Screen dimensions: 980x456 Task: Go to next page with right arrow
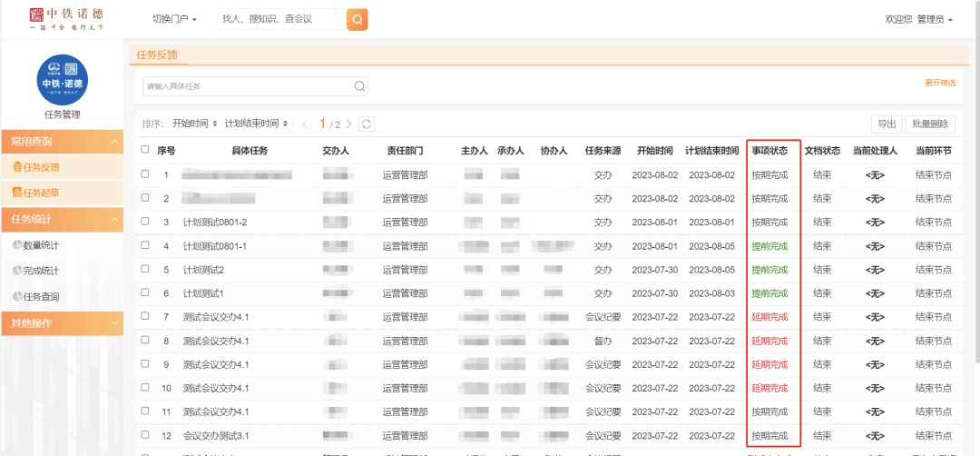pos(349,124)
